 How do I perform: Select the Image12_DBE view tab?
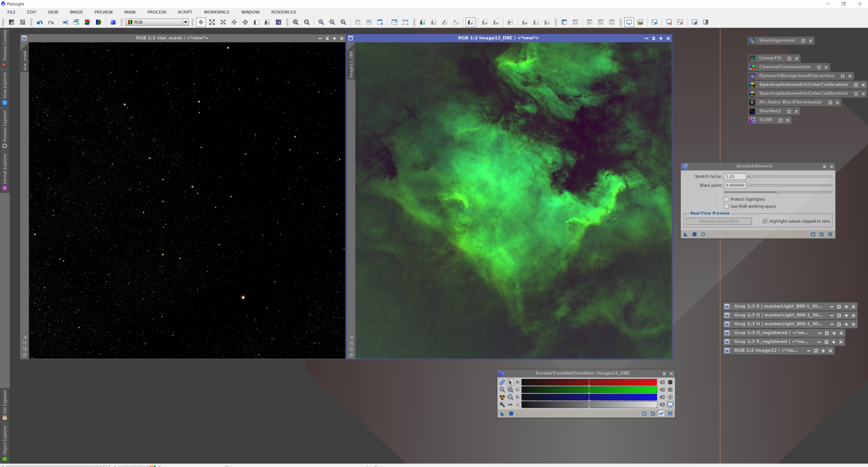(351, 64)
